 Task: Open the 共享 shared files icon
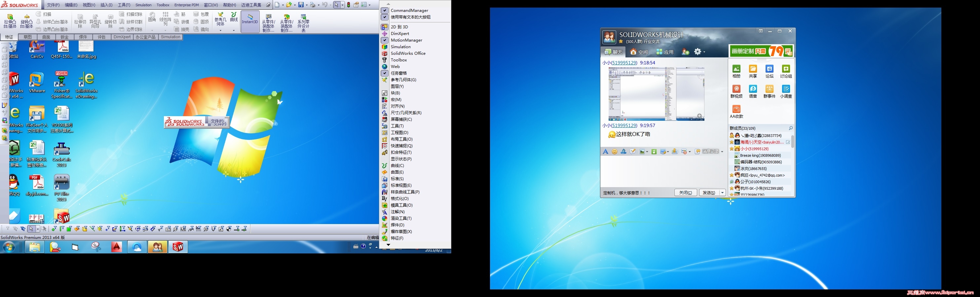point(753,71)
